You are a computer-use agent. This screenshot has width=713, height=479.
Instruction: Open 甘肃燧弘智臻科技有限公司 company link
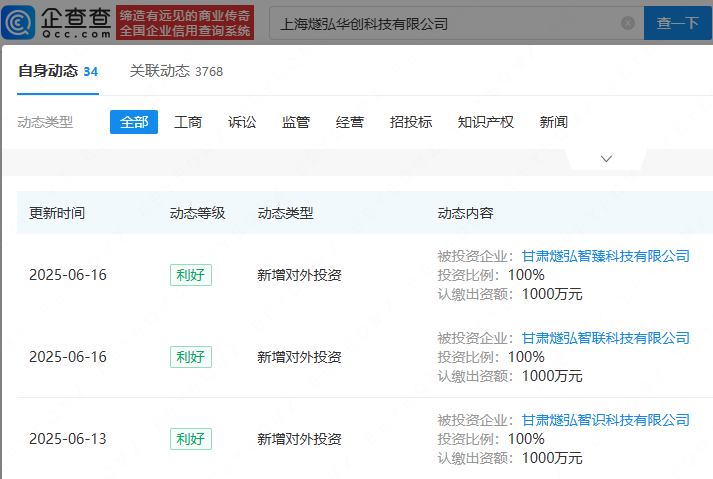click(x=605, y=256)
